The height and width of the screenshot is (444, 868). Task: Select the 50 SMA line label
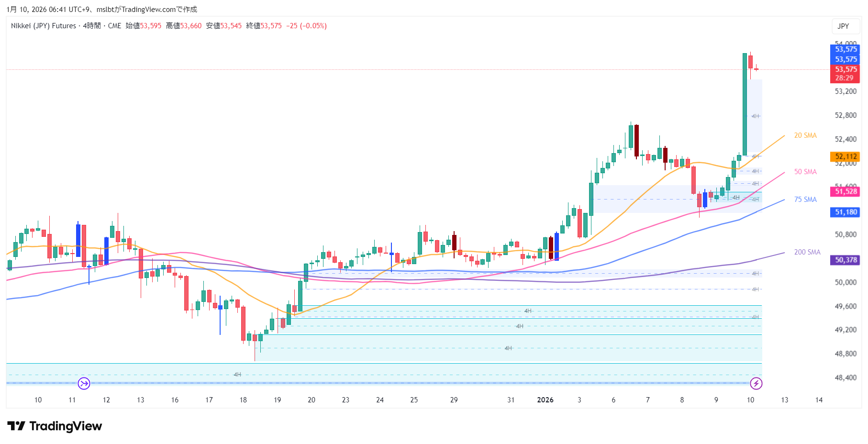[805, 172]
